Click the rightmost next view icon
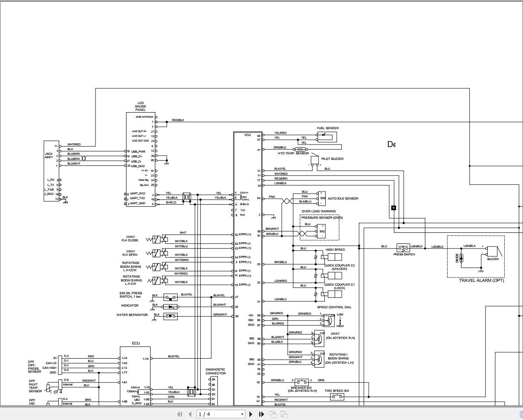The height and width of the screenshot is (420, 523). point(283,414)
